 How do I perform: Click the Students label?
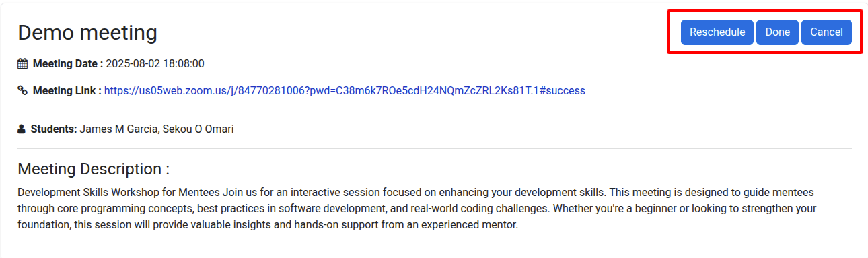[54, 129]
